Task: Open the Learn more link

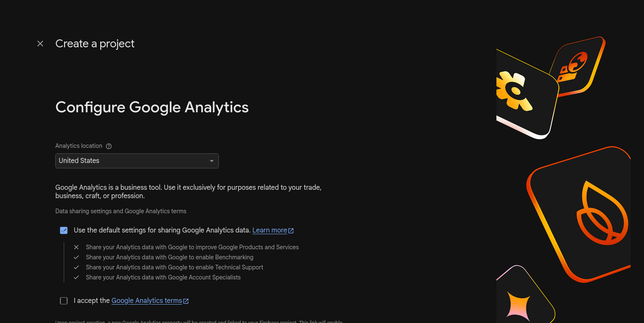Action: tap(270, 230)
